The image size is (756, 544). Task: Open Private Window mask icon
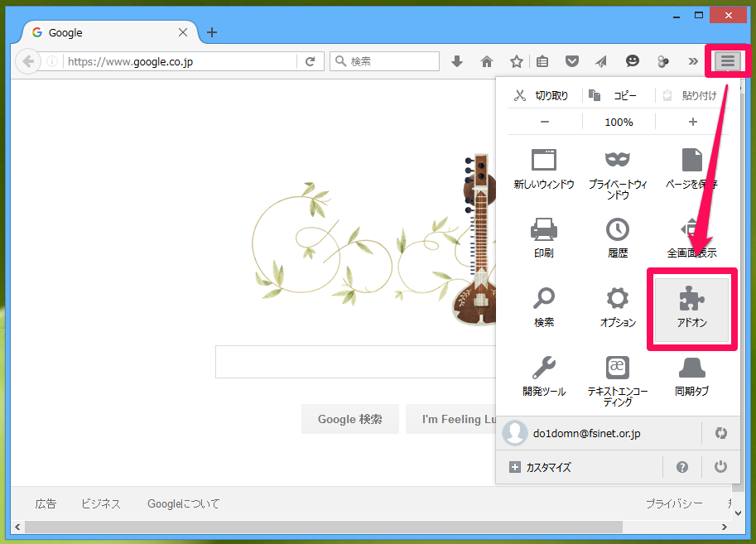[618, 161]
